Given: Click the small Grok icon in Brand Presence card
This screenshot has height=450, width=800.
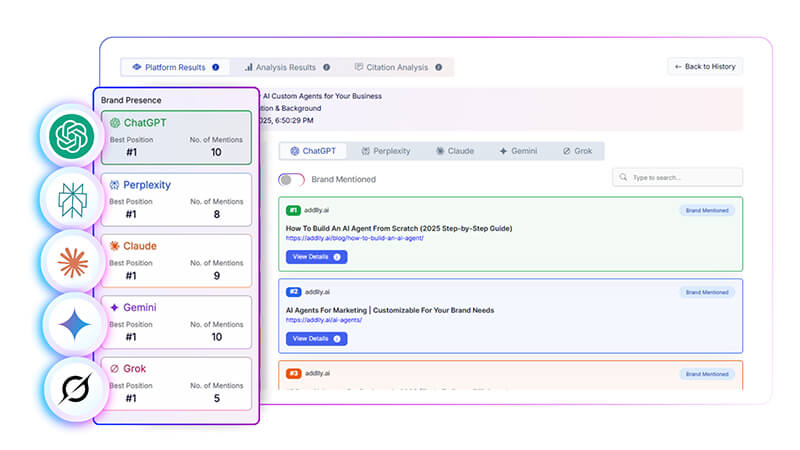Looking at the screenshot, I should [x=115, y=368].
